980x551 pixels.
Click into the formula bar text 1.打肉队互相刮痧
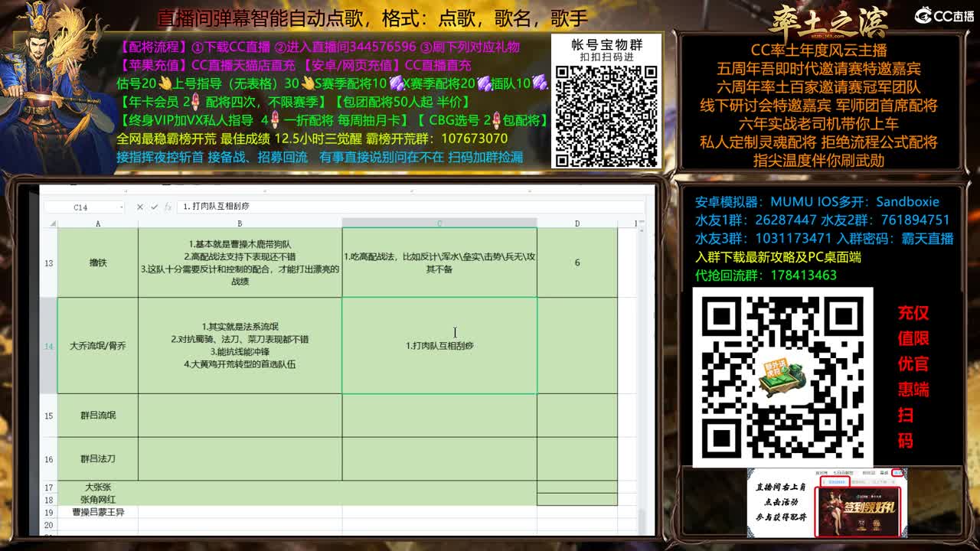click(x=216, y=207)
